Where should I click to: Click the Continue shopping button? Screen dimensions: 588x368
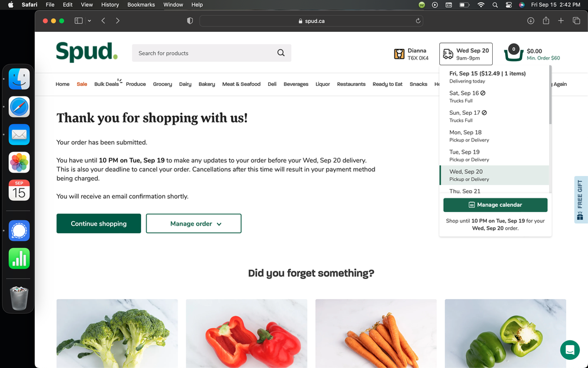(99, 224)
